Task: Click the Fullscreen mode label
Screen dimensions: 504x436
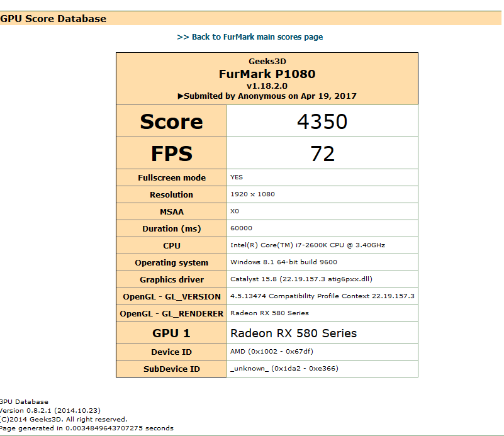Action: tap(172, 177)
